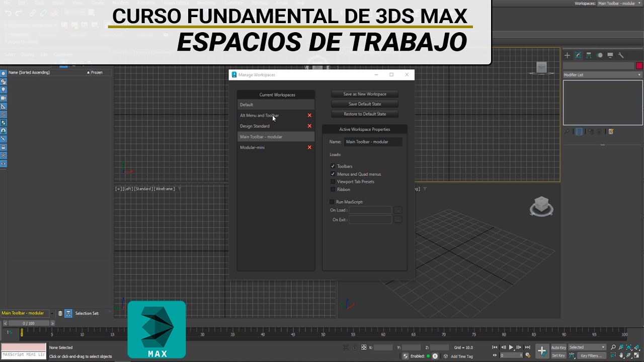644x362 pixels.
Task: Click Save as New Workspace
Action: click(365, 94)
